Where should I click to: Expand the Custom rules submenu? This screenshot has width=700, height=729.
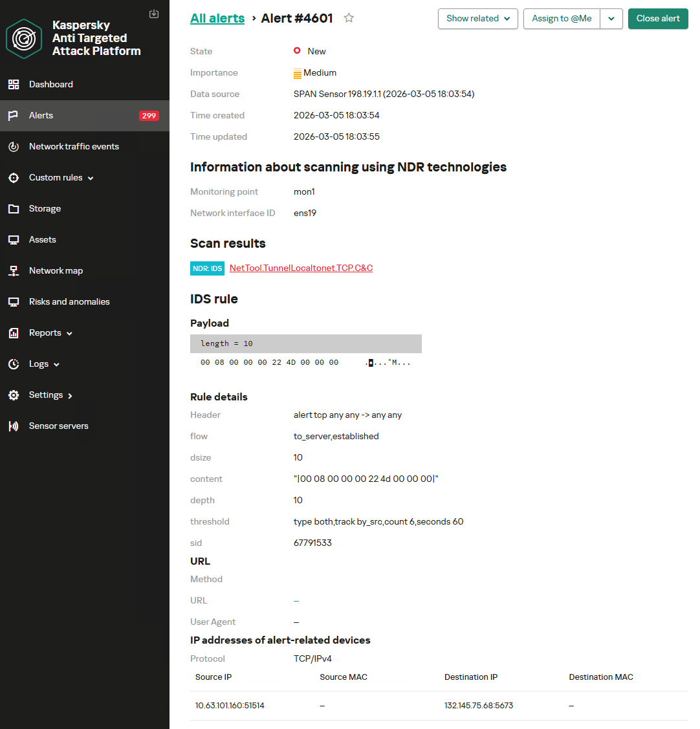tap(61, 178)
